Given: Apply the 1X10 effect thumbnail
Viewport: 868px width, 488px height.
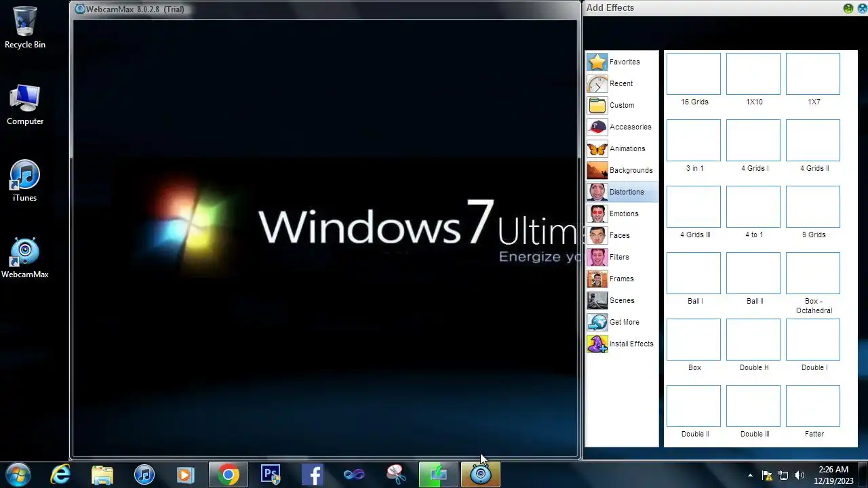Looking at the screenshot, I should [753, 74].
